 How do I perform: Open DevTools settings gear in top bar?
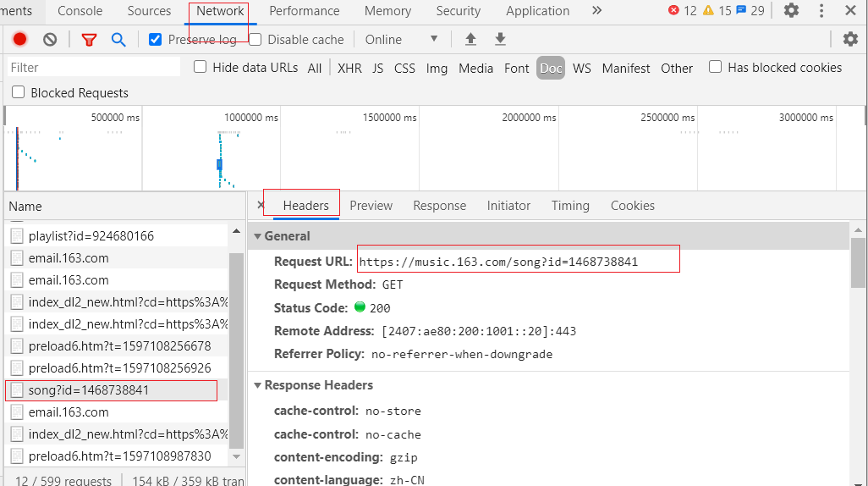(x=791, y=11)
